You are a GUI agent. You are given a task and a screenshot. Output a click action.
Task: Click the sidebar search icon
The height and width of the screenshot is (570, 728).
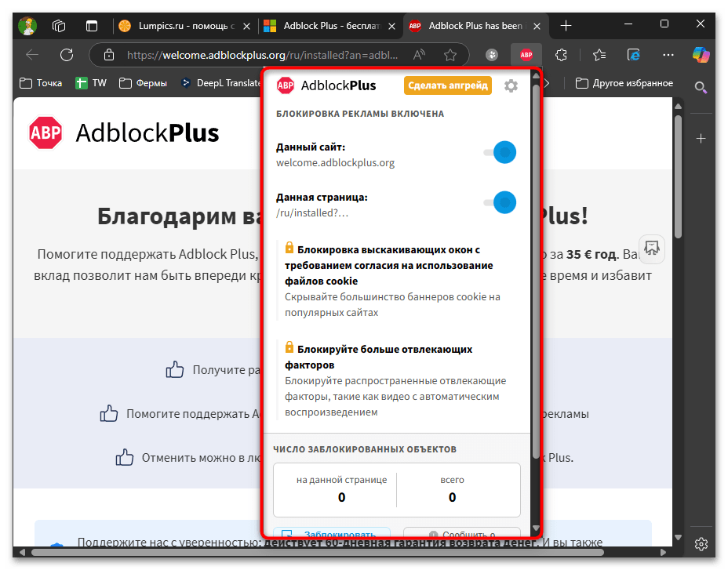click(701, 87)
